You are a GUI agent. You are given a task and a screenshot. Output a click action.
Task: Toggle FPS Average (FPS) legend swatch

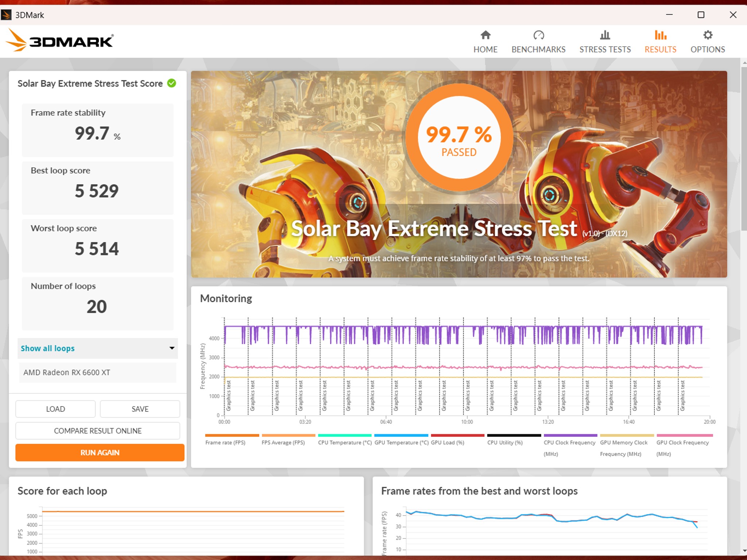coord(289,435)
